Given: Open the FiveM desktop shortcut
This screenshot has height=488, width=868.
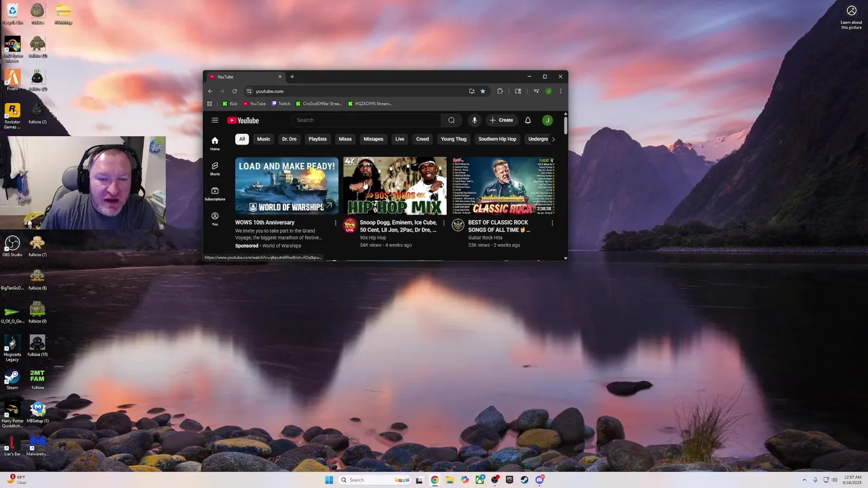Looking at the screenshot, I should click(12, 80).
